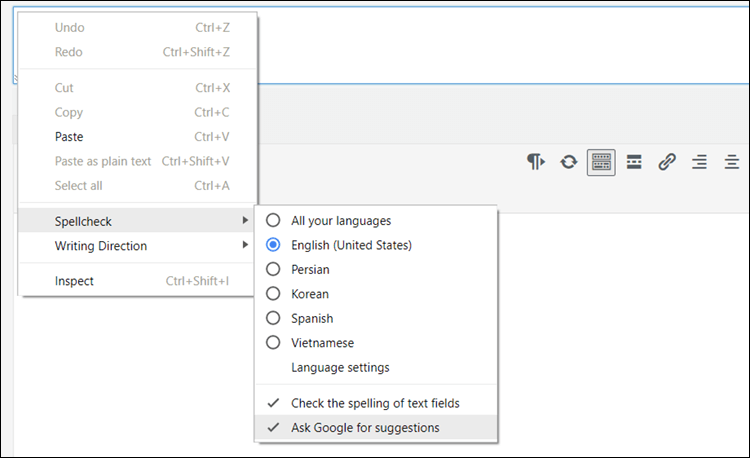Toggle Check the spelling of text fields
Screen dimensions: 750x458
(x=375, y=403)
